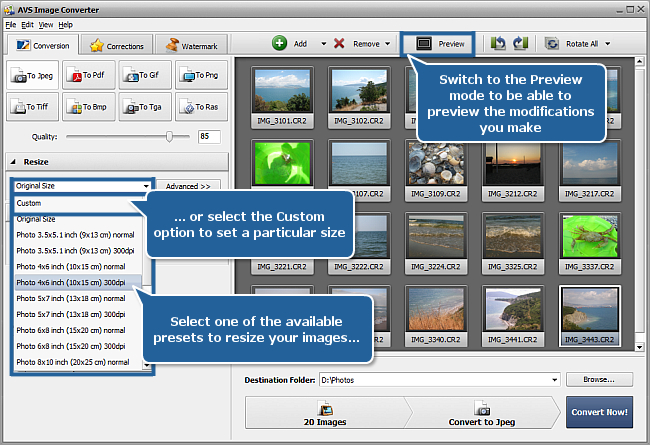The width and height of the screenshot is (650, 445).
Task: Click the Browse... button
Action: [599, 379]
